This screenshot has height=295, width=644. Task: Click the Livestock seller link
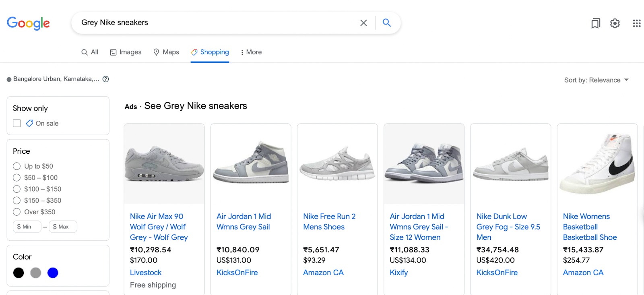coord(146,272)
